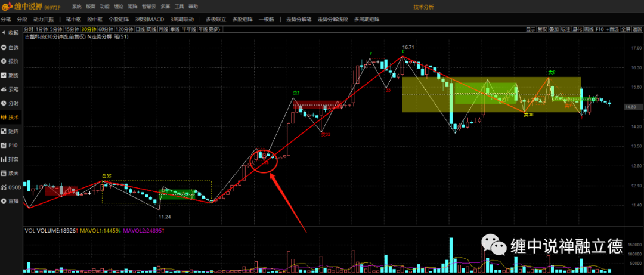Viewport: 644px width, 275px height.
Task: Open the 智慧云 menu
Action: (x=148, y=7)
